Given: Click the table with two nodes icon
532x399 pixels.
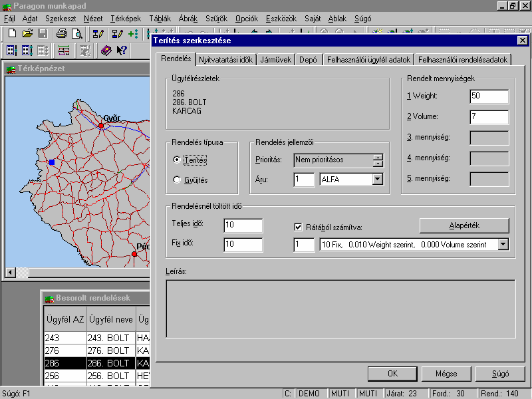Looking at the screenshot, I should tap(27, 51).
